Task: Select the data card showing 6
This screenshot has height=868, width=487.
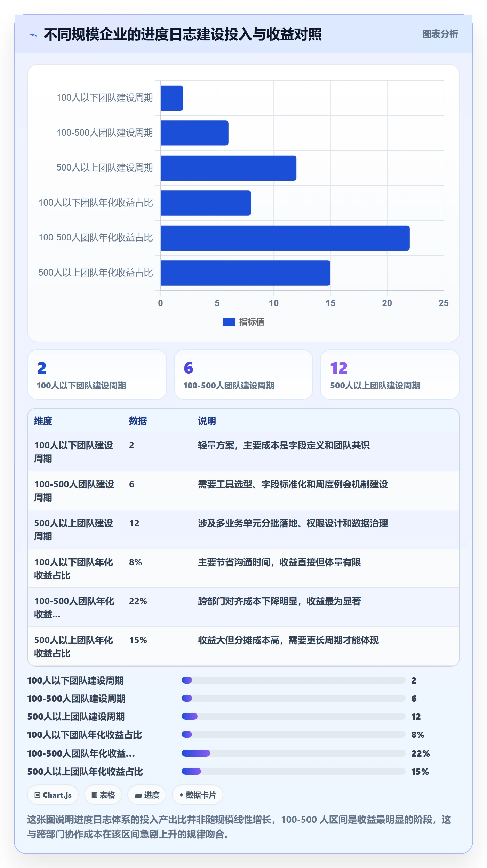Action: [x=243, y=374]
